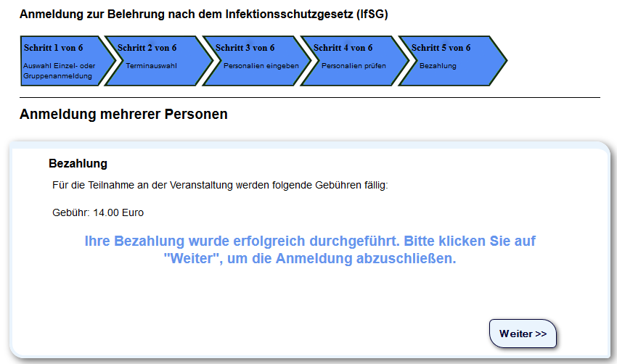The height and width of the screenshot is (364, 617).
Task: Select the 'Schritt 5 von 6' step title
Action: [x=441, y=48]
